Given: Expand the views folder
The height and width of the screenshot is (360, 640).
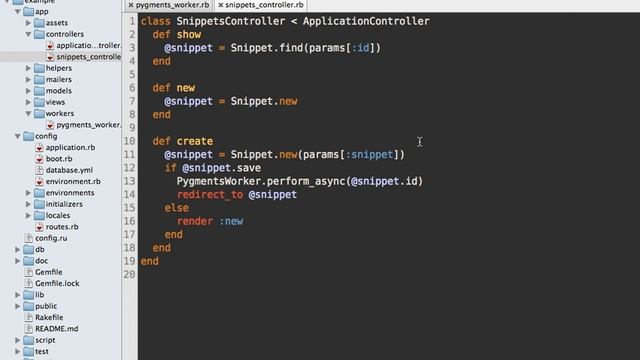Looking at the screenshot, I should pos(28,102).
